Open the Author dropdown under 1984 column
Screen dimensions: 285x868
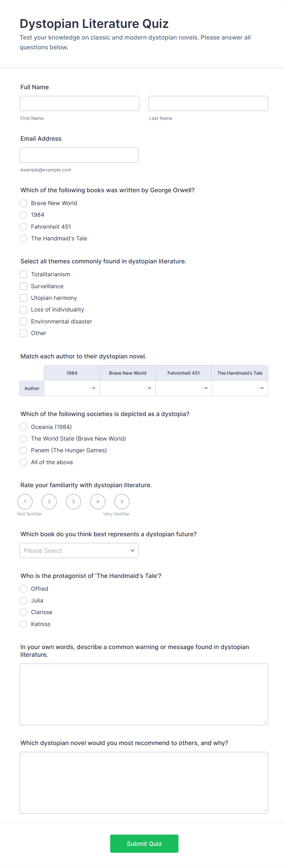72,388
